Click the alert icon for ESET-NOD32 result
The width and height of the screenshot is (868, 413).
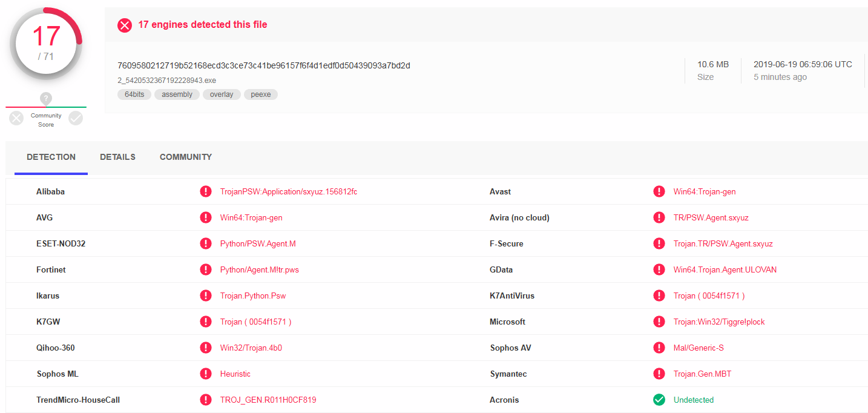[206, 243]
